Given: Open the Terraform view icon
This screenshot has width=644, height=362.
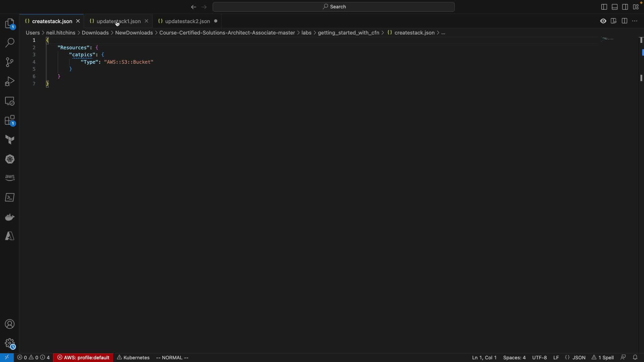Looking at the screenshot, I should pyautogui.click(x=10, y=140).
